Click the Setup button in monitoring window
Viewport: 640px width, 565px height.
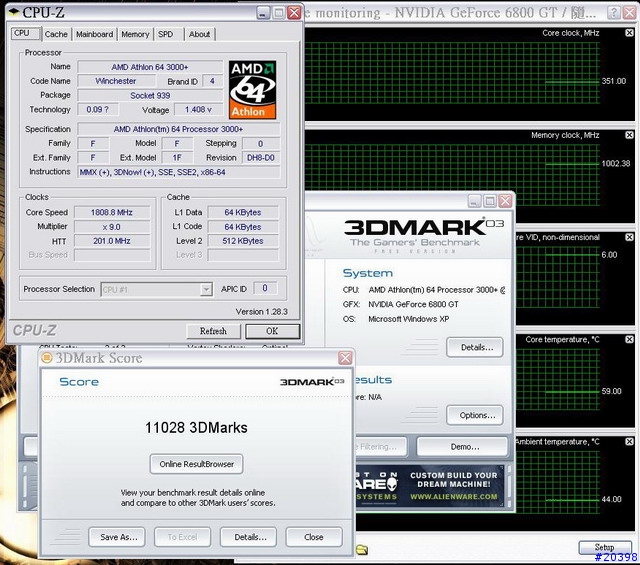[x=604, y=547]
